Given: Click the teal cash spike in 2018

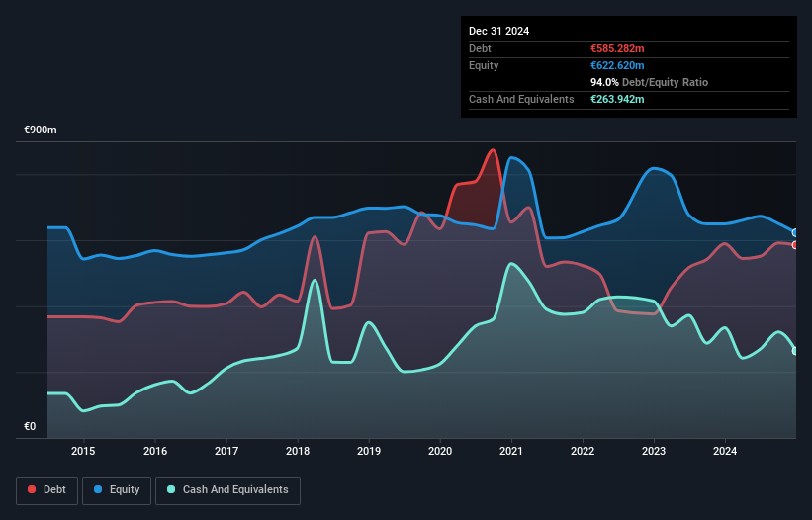Looking at the screenshot, I should click(x=315, y=280).
